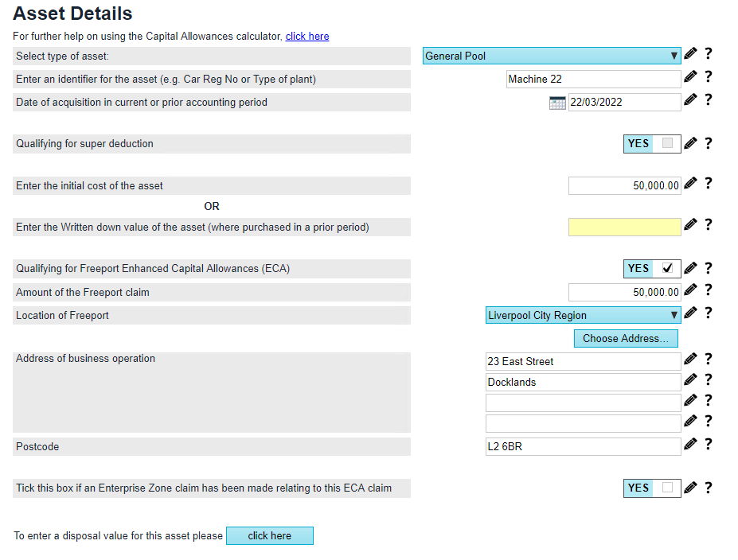Open help question mark beside Freeport claim amount
The height and width of the screenshot is (560, 738).
(708, 290)
